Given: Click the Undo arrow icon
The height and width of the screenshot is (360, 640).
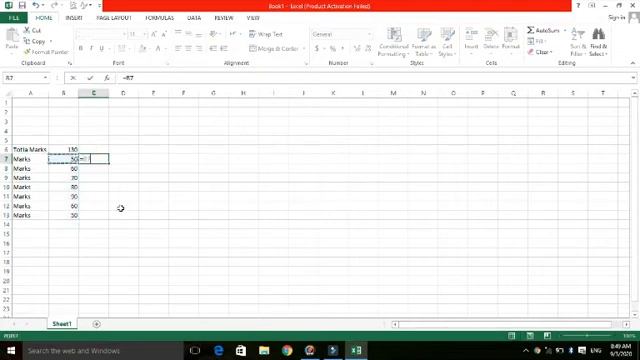Looking at the screenshot, I should point(36,5).
